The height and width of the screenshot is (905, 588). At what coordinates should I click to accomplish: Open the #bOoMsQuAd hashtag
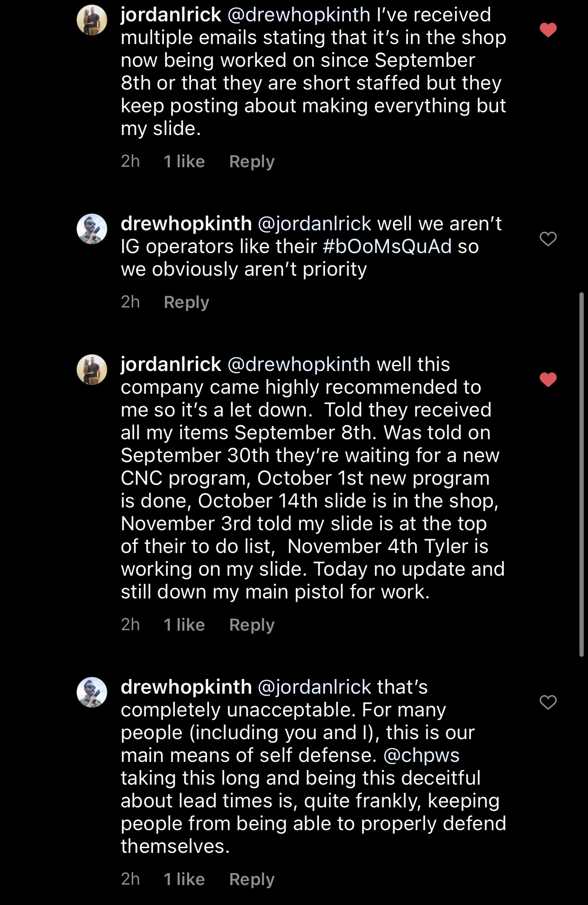tap(387, 246)
